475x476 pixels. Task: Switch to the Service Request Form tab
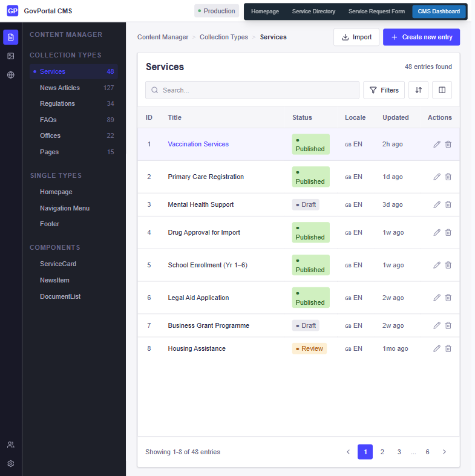(x=376, y=11)
